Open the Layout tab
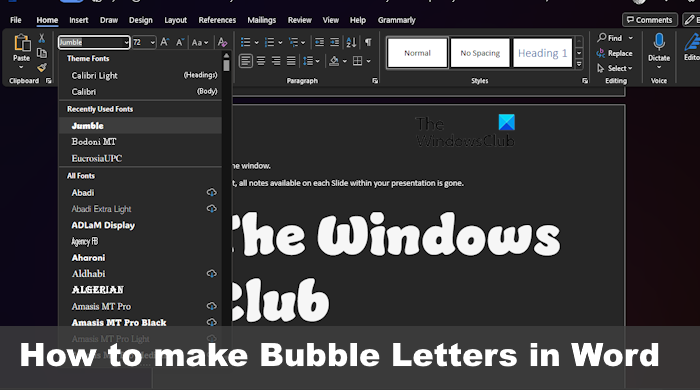 point(175,20)
